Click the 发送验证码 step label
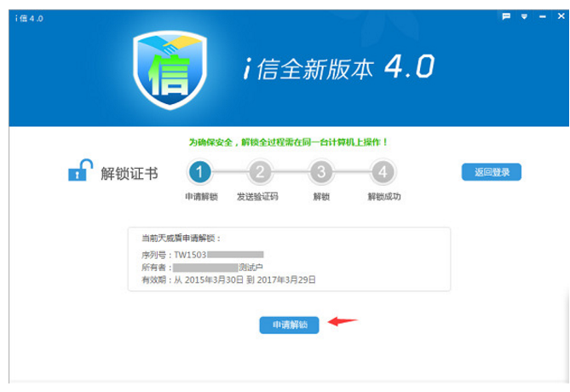The width and height of the screenshot is (570, 392). click(x=257, y=197)
